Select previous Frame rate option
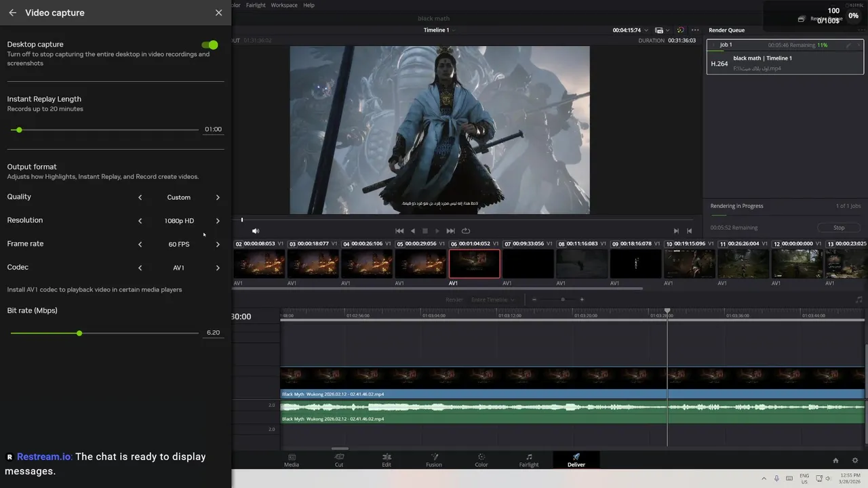868x488 pixels. [x=140, y=244]
